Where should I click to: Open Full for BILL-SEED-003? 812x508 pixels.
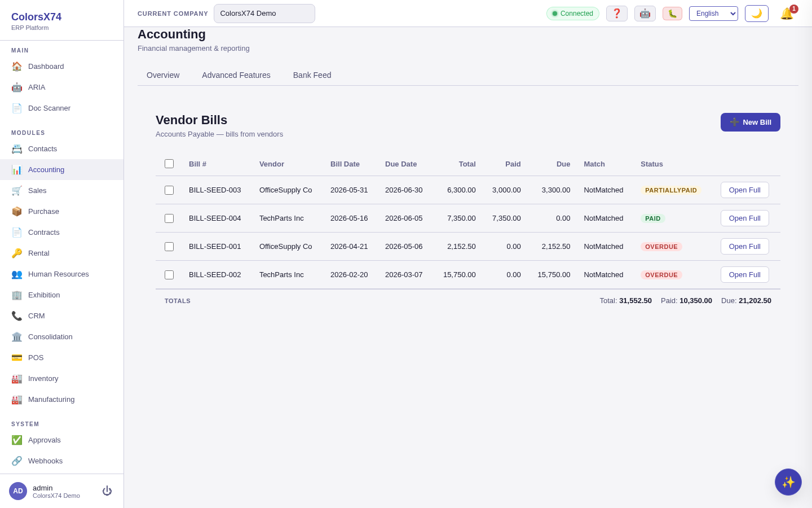(x=745, y=190)
